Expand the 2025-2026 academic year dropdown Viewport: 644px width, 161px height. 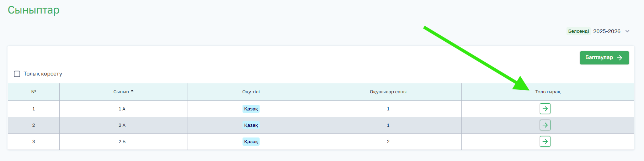pos(607,31)
